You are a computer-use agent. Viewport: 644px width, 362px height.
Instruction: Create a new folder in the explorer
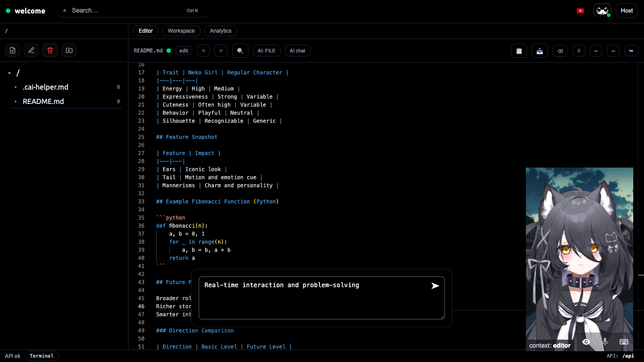(69, 51)
